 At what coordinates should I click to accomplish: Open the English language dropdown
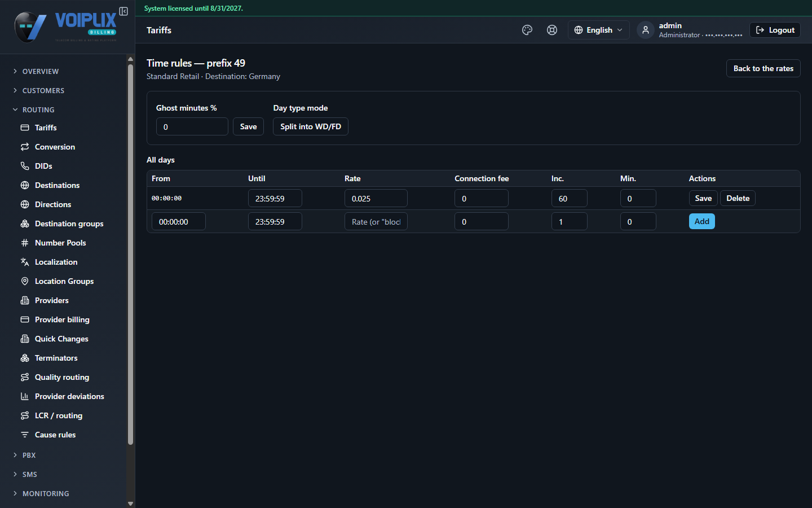pos(598,30)
